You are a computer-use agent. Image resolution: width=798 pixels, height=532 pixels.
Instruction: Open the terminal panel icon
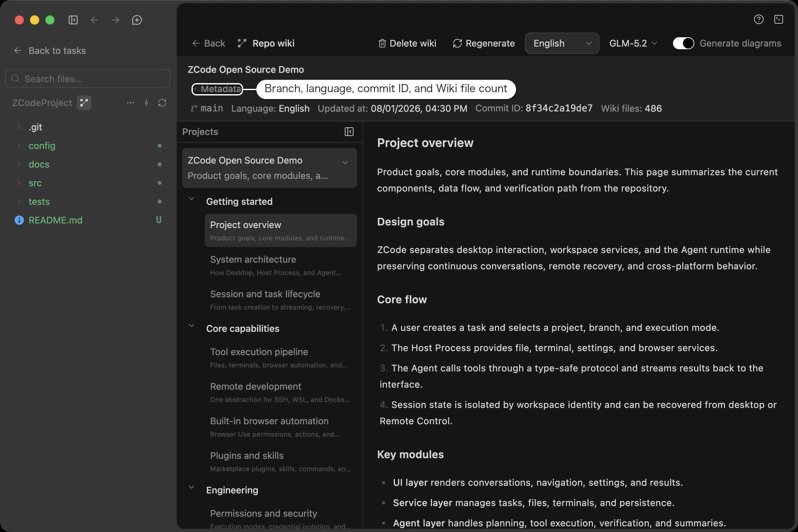779,19
